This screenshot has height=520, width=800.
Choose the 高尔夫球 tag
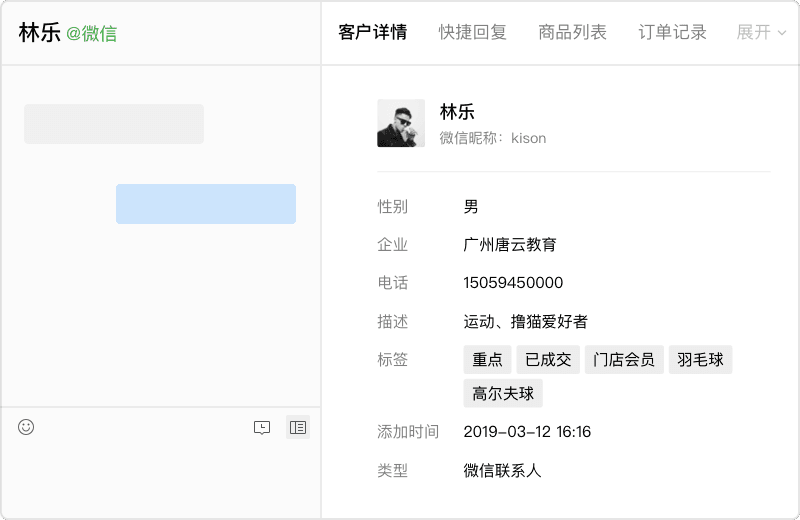click(503, 393)
